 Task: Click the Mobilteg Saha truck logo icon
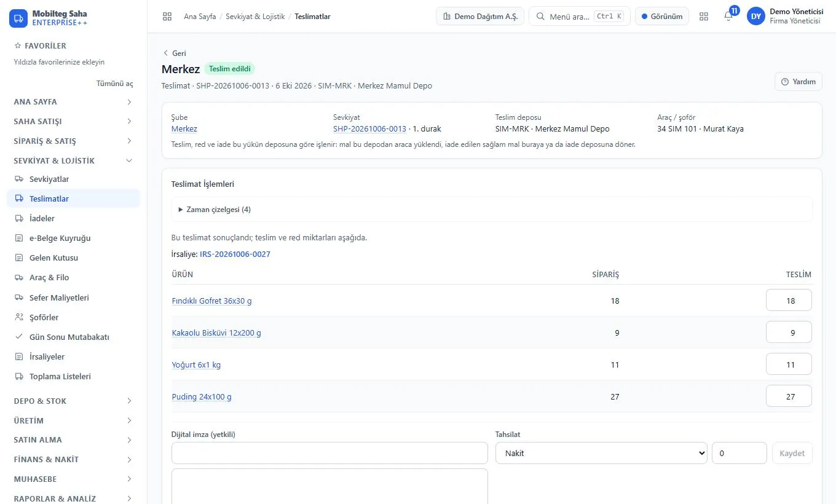pos(18,18)
